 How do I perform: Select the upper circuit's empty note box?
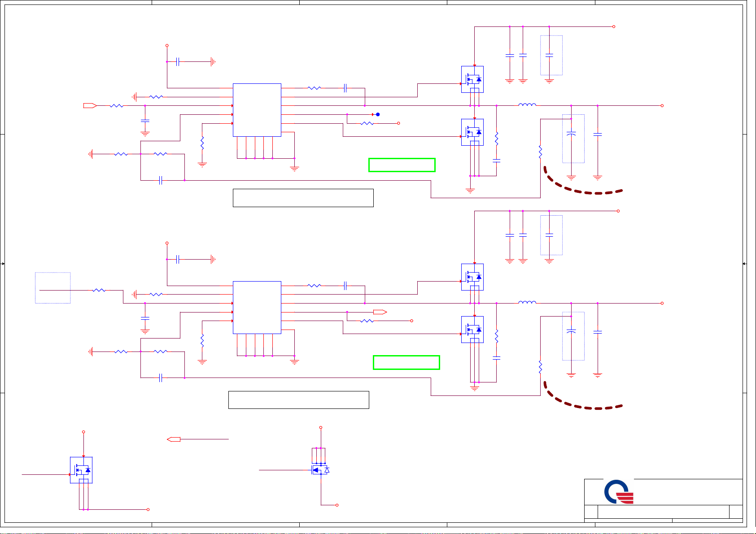pyautogui.click(x=303, y=198)
